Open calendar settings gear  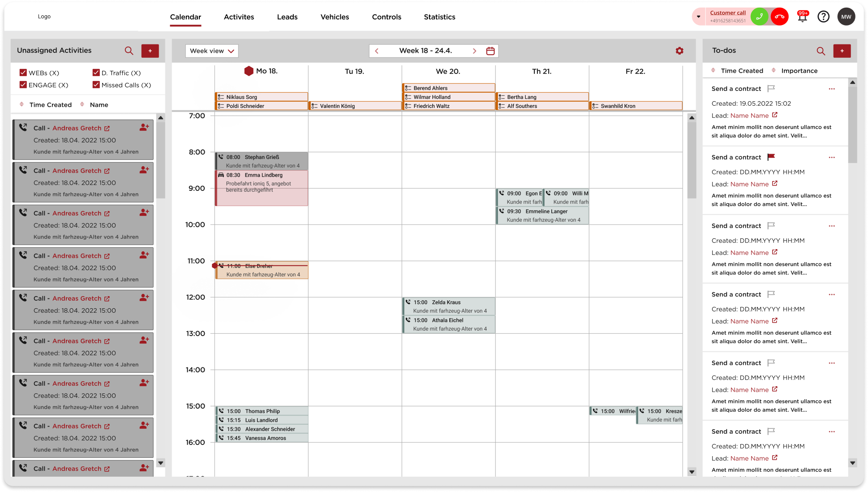(679, 51)
